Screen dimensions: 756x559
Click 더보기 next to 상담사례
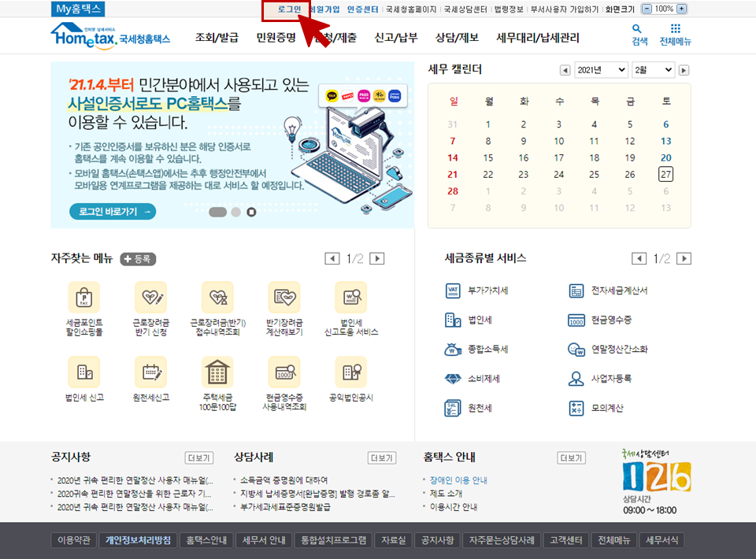tap(382, 457)
